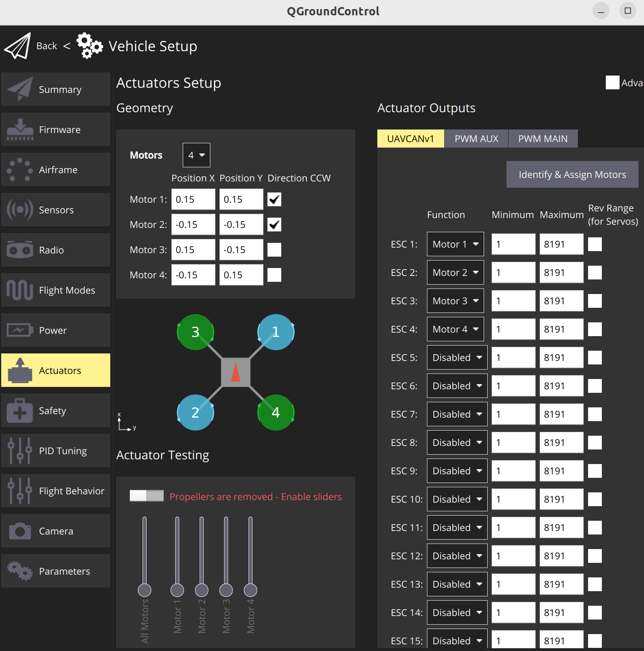644x651 pixels.
Task: Open the Power setup page
Action: [56, 330]
